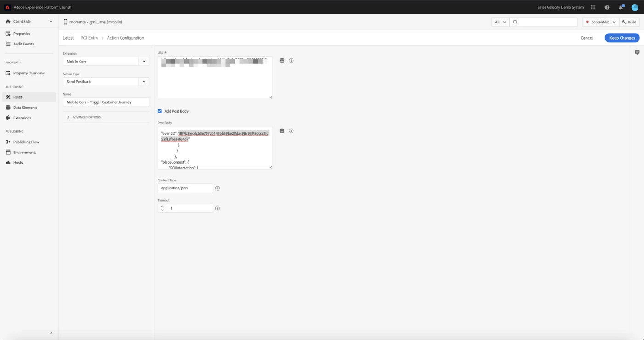Expand Advanced Options
644x340 pixels.
point(84,117)
